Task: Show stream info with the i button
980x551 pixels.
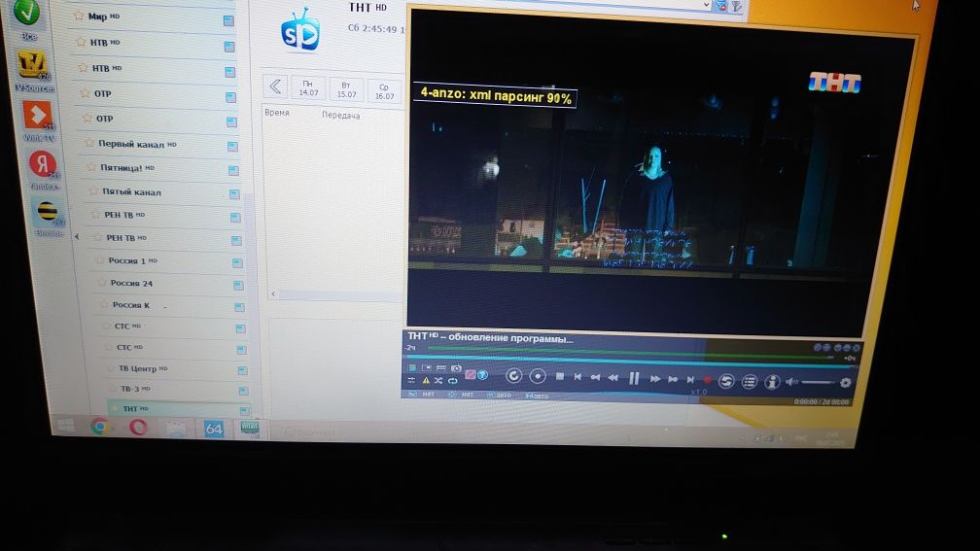Action: 772,382
